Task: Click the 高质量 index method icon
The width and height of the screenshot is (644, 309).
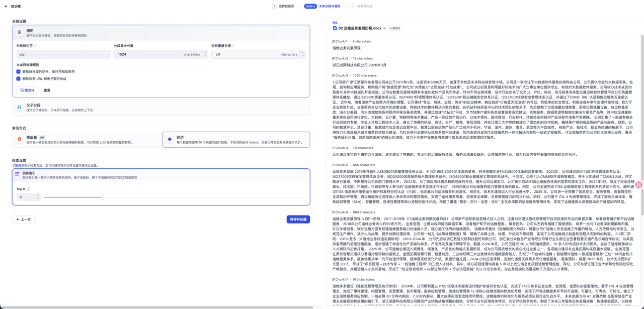Action: coord(19,139)
